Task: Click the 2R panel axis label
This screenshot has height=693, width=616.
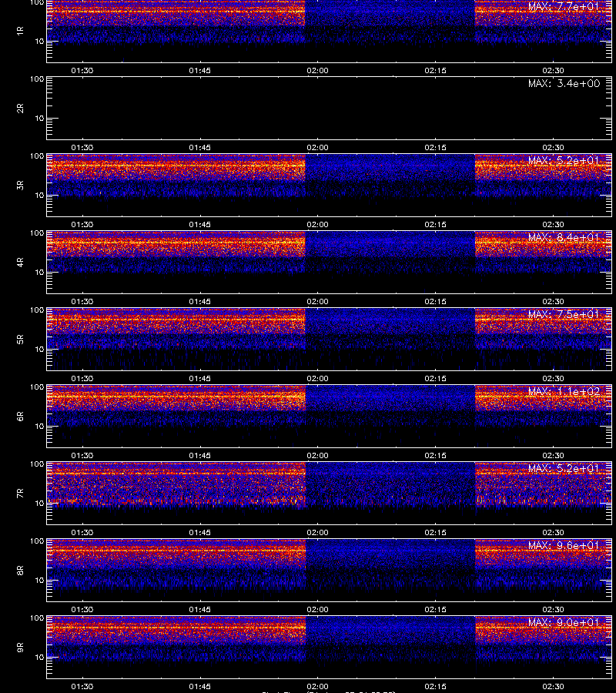Action: [x=20, y=109]
